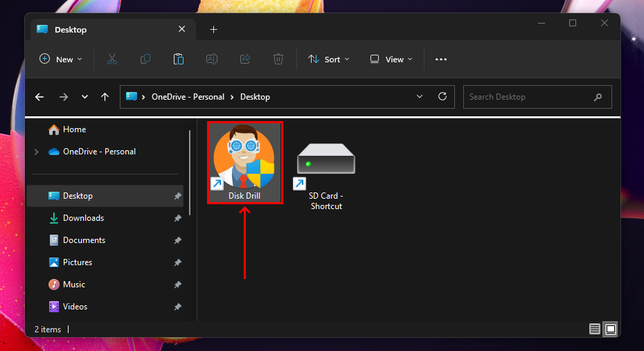Close the File Explorer window
The width and height of the screenshot is (644, 351).
[x=604, y=23]
